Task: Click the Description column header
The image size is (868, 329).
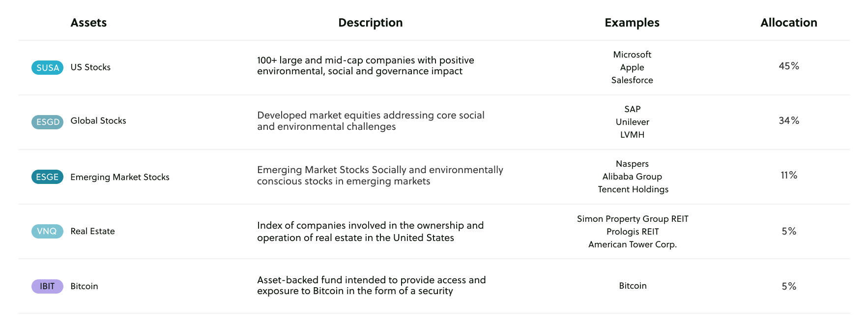Action: (x=370, y=23)
